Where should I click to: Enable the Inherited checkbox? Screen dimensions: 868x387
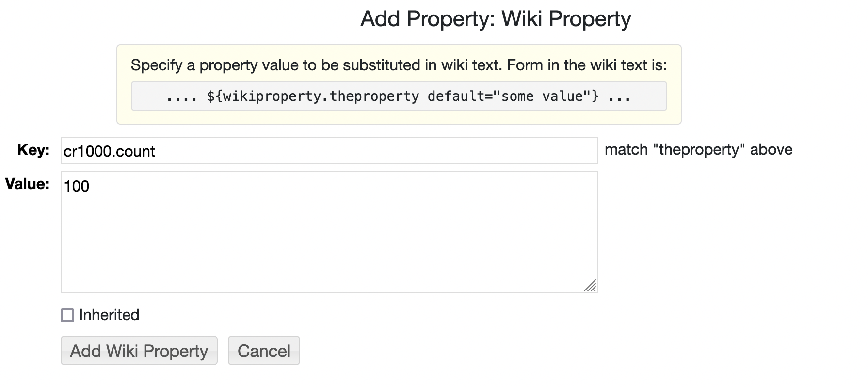[67, 315]
